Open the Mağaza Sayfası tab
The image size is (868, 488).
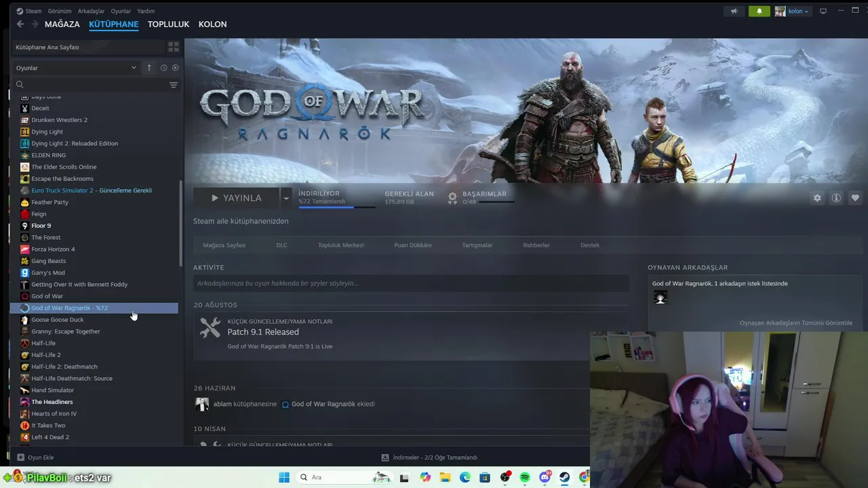224,245
